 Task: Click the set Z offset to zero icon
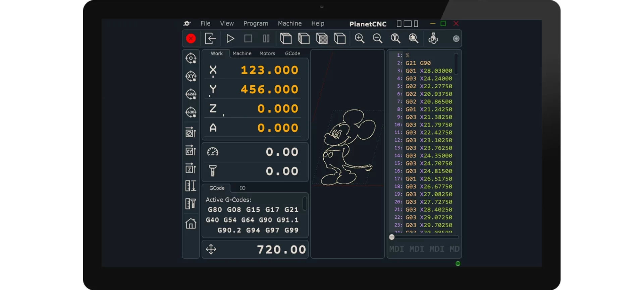[x=191, y=168]
